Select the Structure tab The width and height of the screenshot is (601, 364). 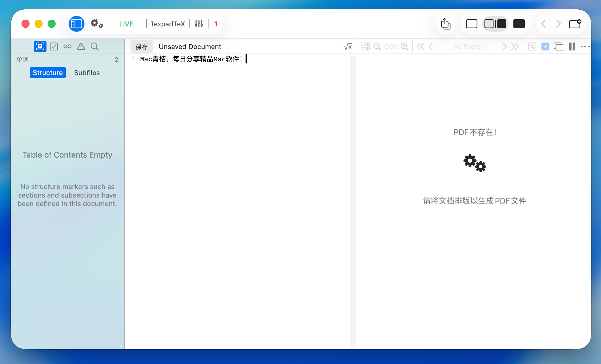pos(48,73)
